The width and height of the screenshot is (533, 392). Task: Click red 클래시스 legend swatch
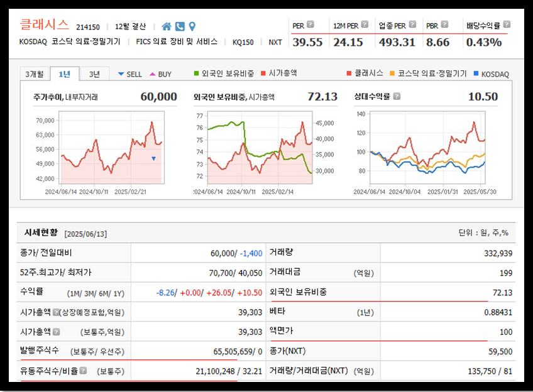coord(349,73)
